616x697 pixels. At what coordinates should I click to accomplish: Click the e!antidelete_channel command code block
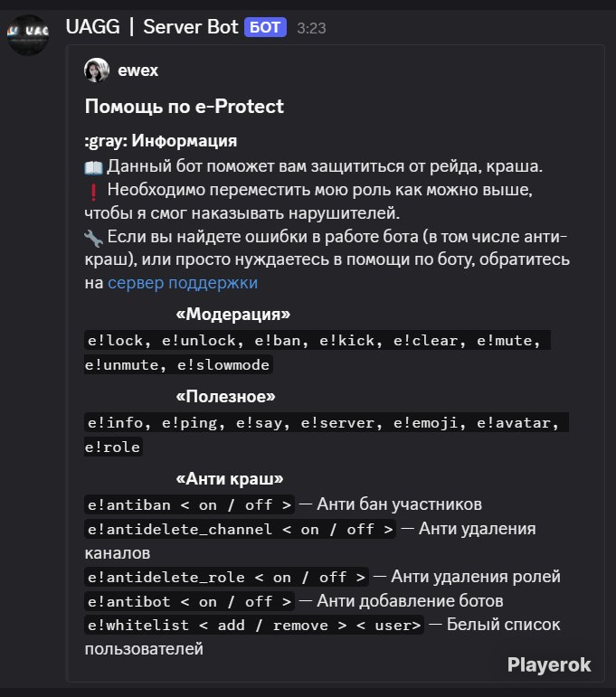tap(241, 530)
